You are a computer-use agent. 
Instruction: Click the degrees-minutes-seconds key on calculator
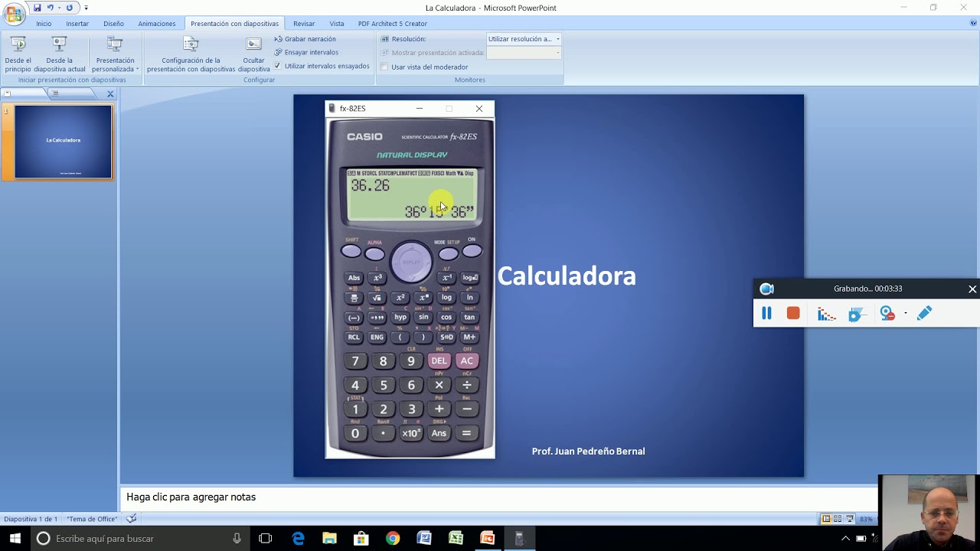(377, 318)
